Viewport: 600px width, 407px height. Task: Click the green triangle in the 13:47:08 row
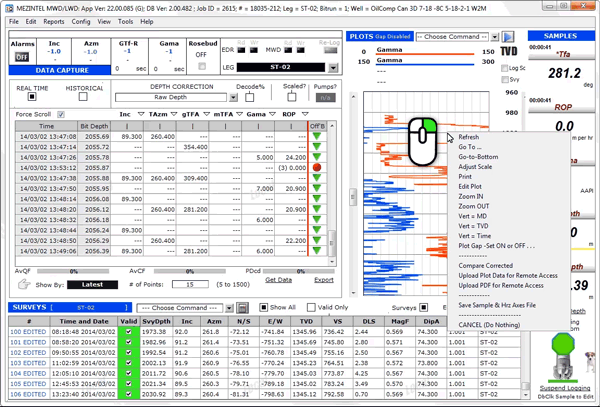coord(316,136)
